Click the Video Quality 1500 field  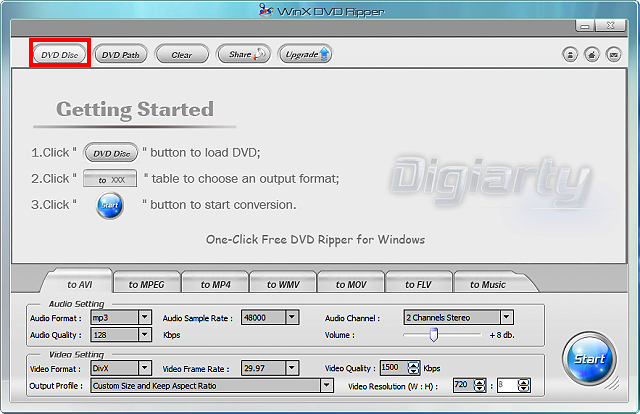(394, 367)
